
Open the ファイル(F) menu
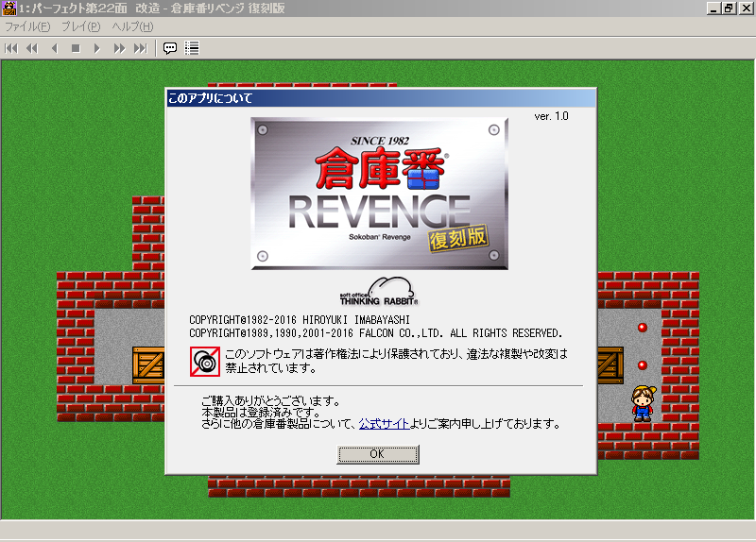pos(27,25)
